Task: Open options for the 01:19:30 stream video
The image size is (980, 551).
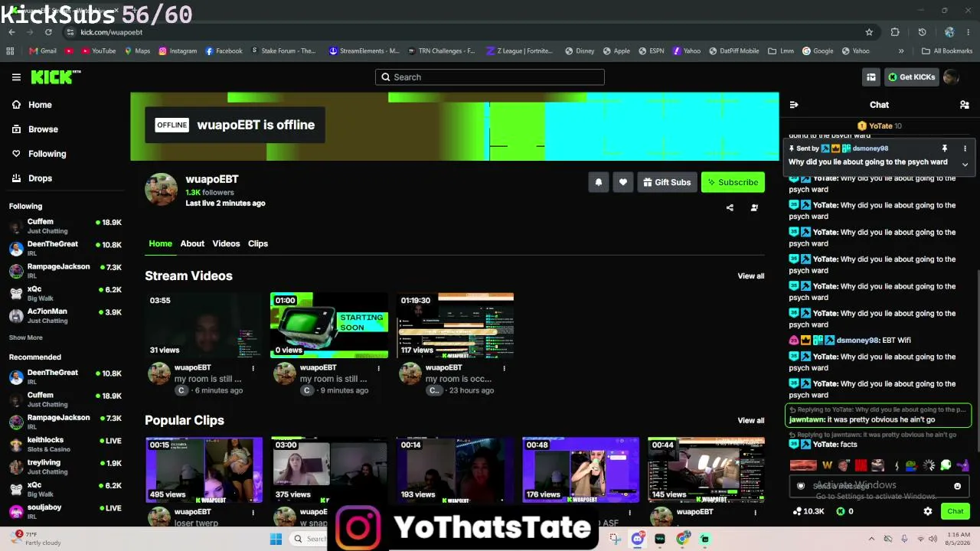Action: pyautogui.click(x=504, y=368)
